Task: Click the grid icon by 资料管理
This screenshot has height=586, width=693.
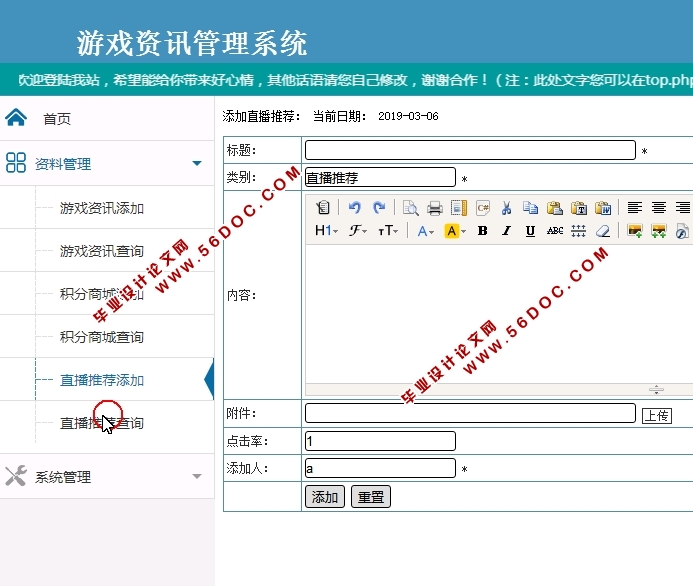Action: [x=16, y=163]
